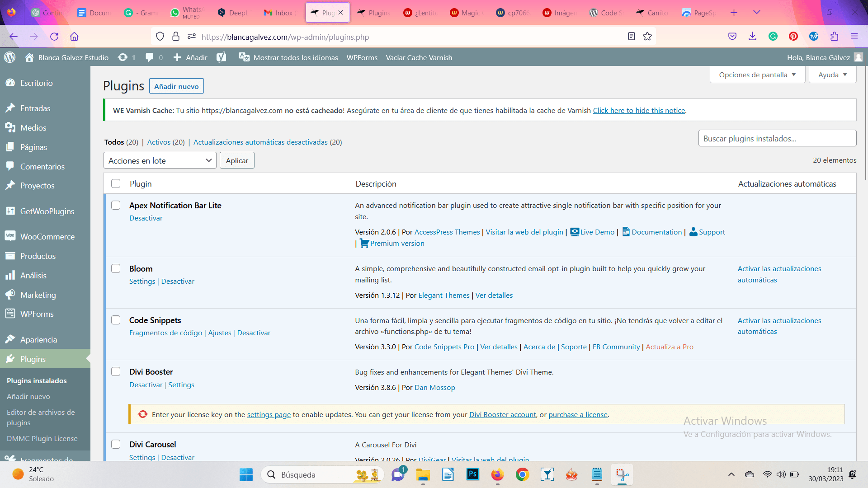Screen dimensions: 868x488
Task: Open File Explorer from the taskbar
Action: pyautogui.click(x=423, y=474)
